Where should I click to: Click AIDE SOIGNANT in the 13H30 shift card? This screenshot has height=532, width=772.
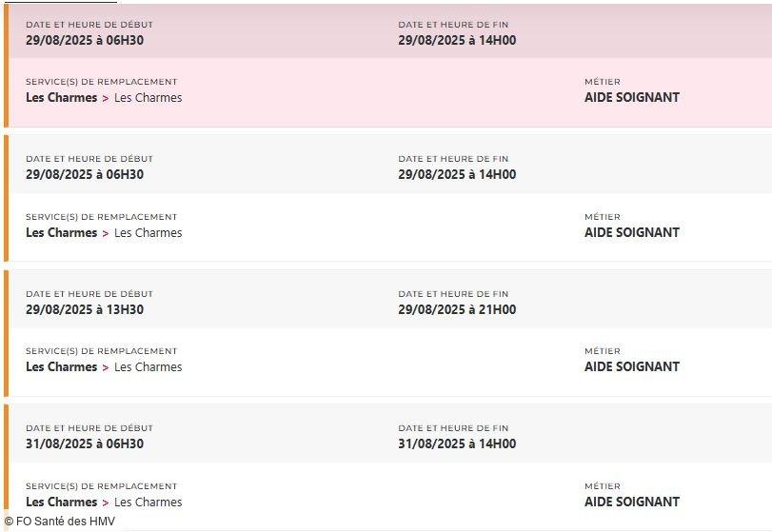pyautogui.click(x=631, y=367)
